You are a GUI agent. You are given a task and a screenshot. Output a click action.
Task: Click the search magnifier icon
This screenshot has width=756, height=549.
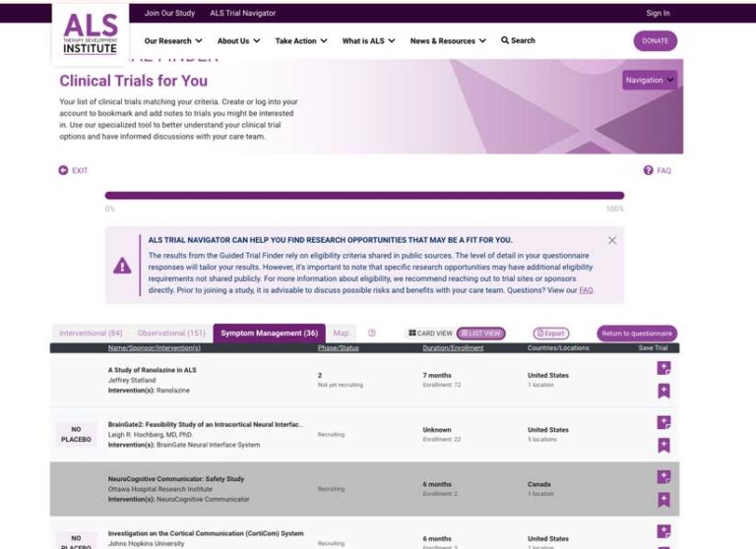pos(505,40)
